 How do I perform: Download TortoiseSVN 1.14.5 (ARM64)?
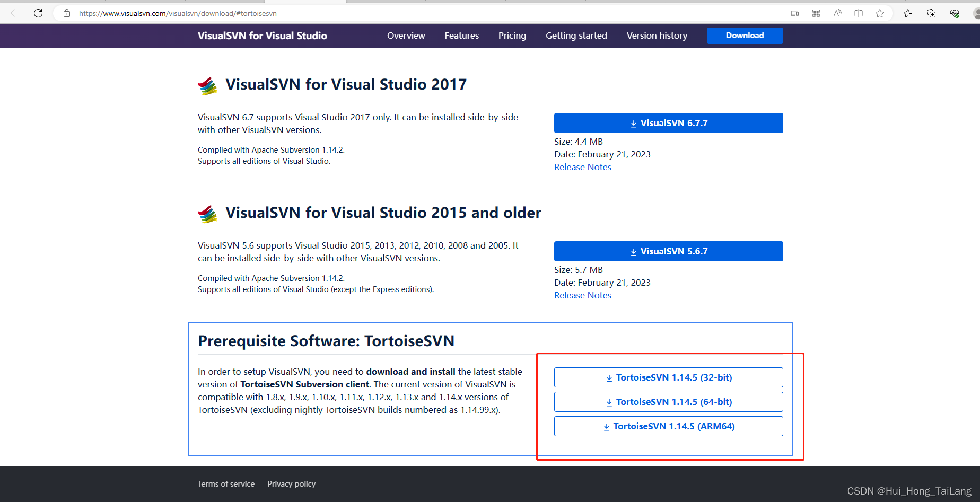click(668, 426)
